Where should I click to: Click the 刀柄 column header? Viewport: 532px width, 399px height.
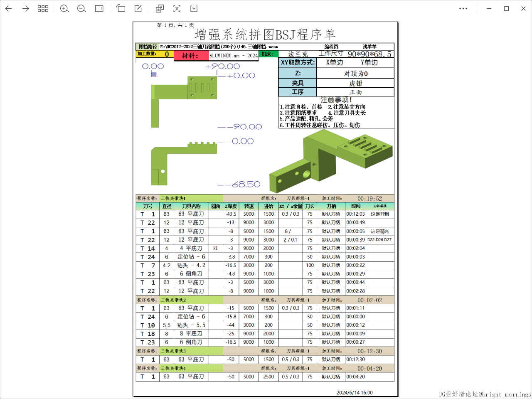tap(331, 206)
